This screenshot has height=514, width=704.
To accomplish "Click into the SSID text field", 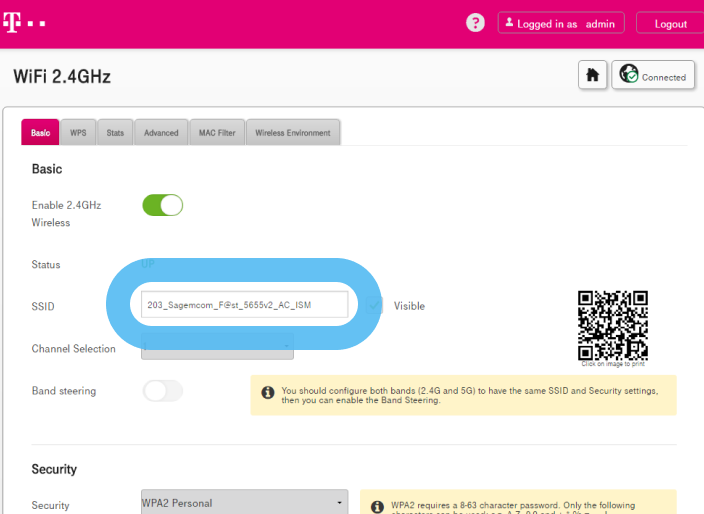I will 244,305.
